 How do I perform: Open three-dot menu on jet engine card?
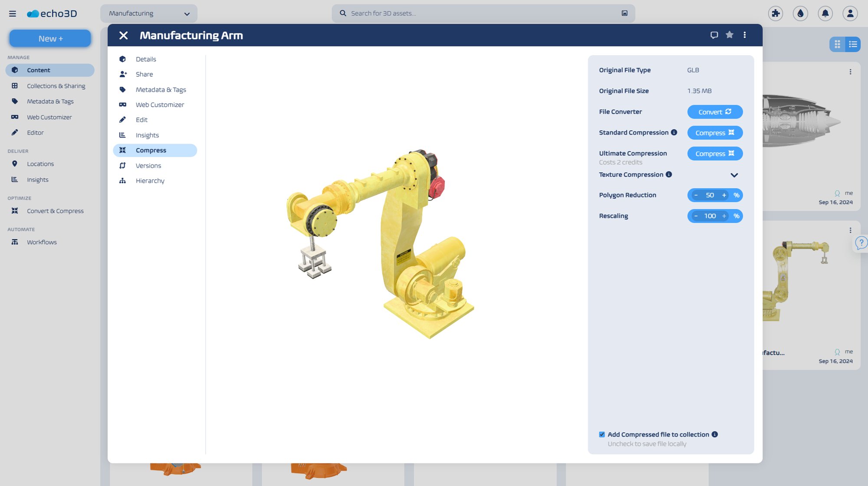[x=850, y=72]
